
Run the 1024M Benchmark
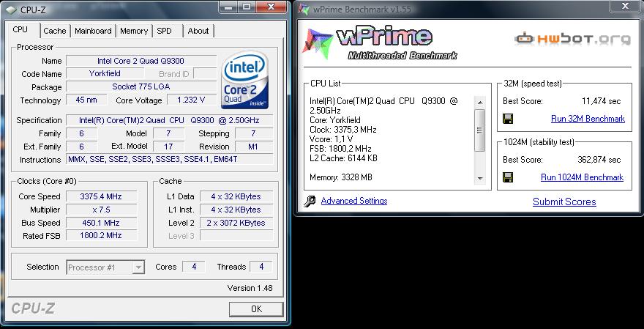[x=582, y=177]
